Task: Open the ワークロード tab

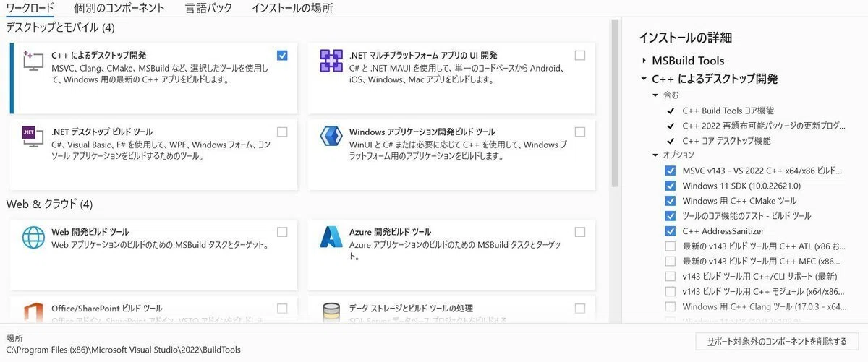Action: (x=30, y=9)
